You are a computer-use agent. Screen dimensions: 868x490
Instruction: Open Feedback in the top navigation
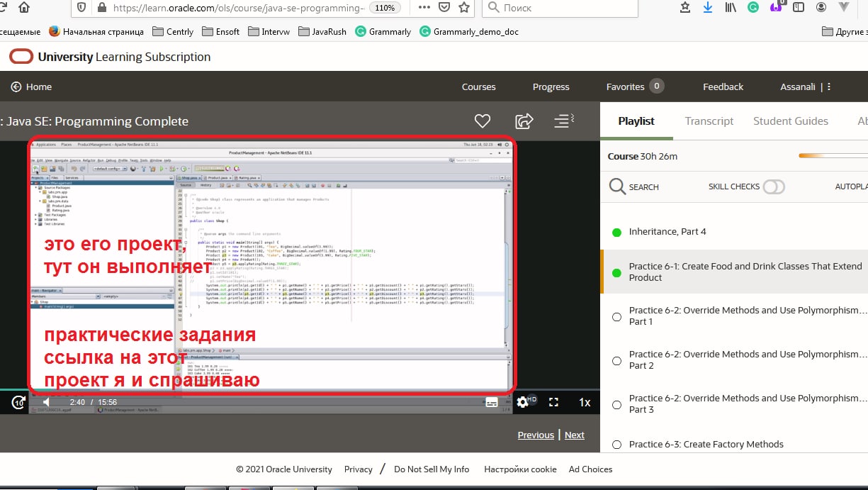723,87
